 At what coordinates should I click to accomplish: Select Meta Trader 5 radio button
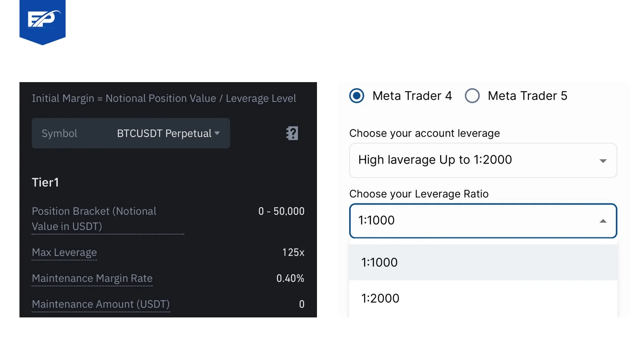pyautogui.click(x=472, y=96)
